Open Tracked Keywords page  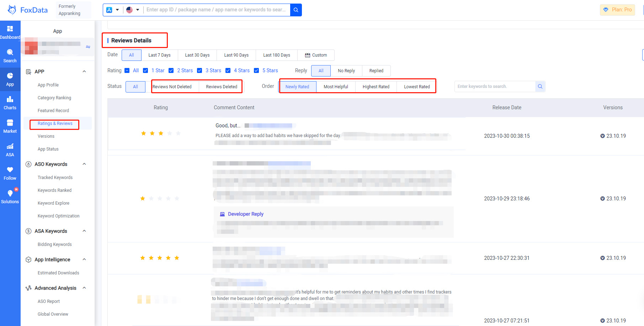tap(55, 178)
